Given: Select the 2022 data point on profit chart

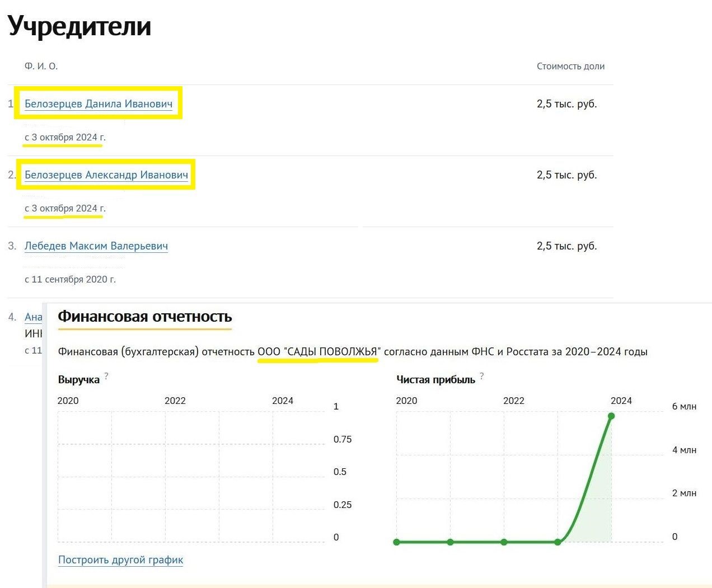Looking at the screenshot, I should click(504, 542).
